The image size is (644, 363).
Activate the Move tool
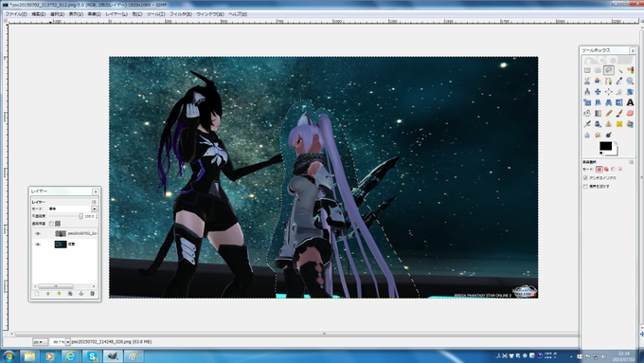[x=598, y=92]
